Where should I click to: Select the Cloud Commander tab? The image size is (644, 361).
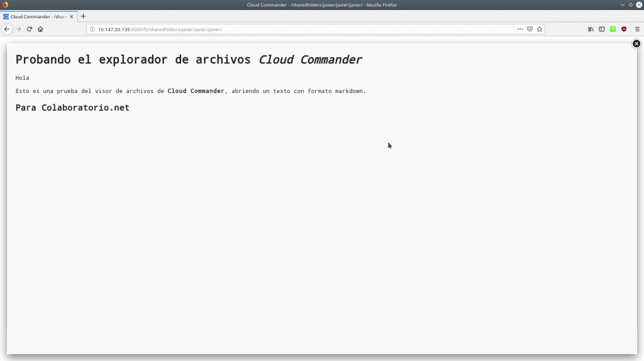(38, 16)
